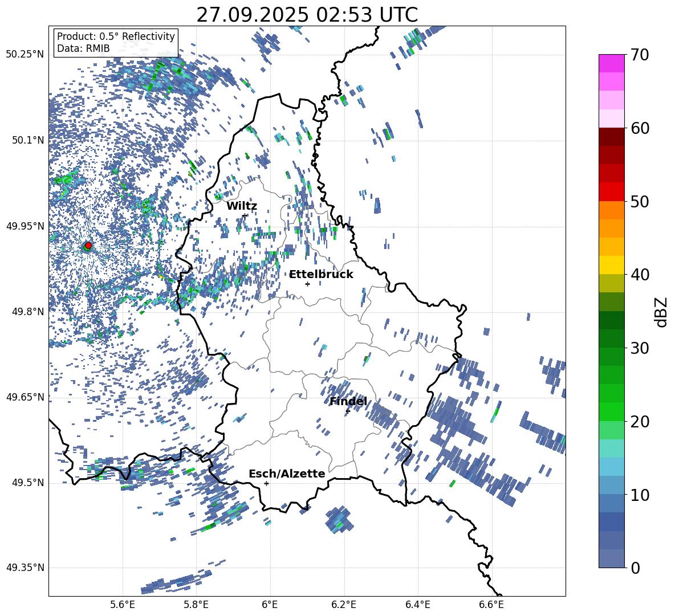Click the dBZ colorbar axis label
This screenshot has width=675, height=616.
(x=661, y=312)
